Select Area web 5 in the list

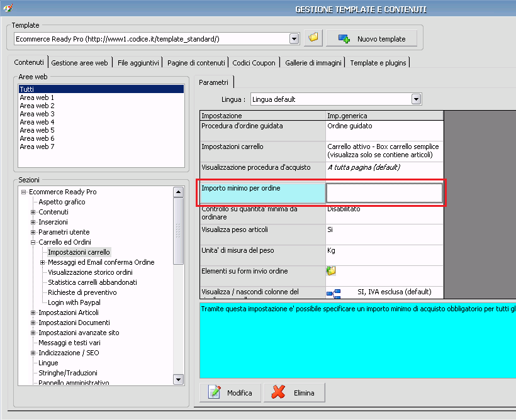click(x=101, y=130)
